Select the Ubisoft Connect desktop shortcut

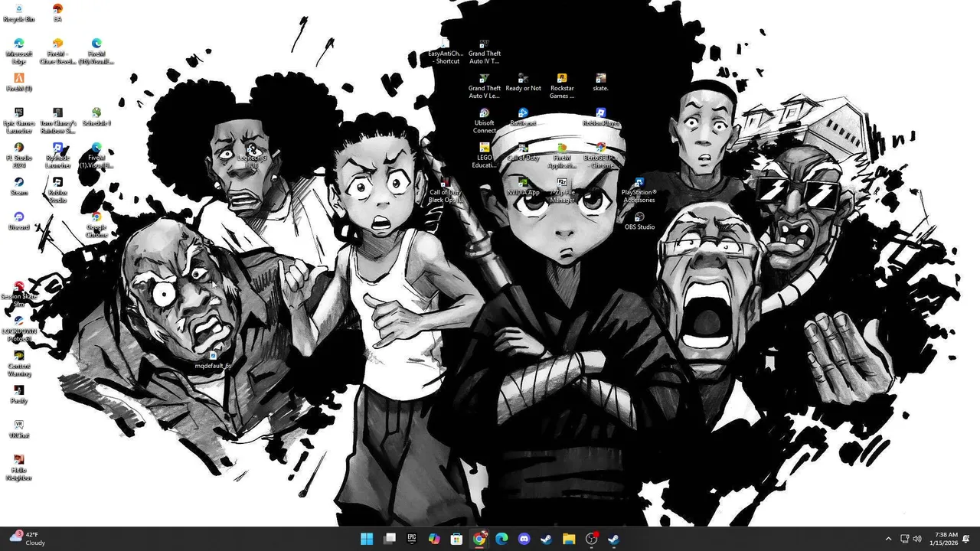click(484, 120)
